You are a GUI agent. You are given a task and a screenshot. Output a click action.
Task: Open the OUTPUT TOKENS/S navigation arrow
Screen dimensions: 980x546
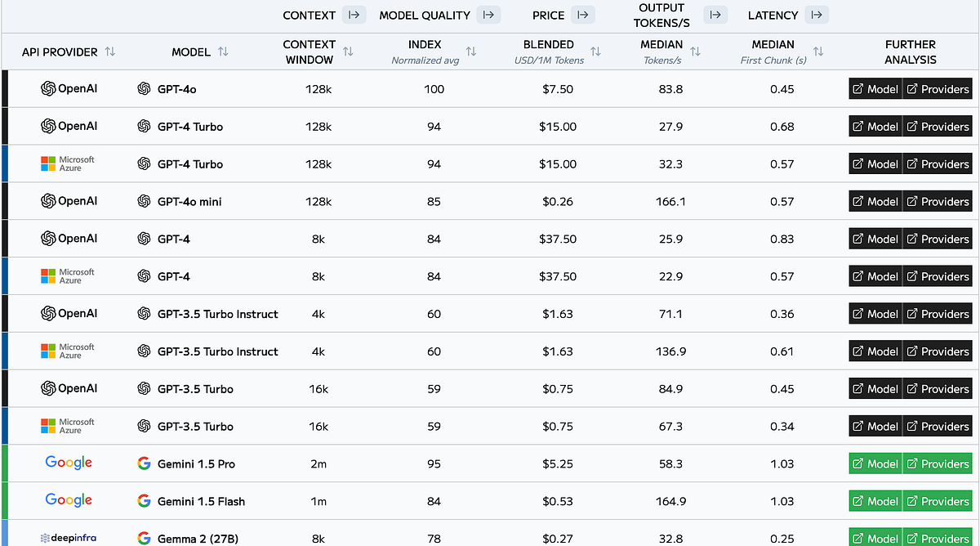pyautogui.click(x=715, y=15)
